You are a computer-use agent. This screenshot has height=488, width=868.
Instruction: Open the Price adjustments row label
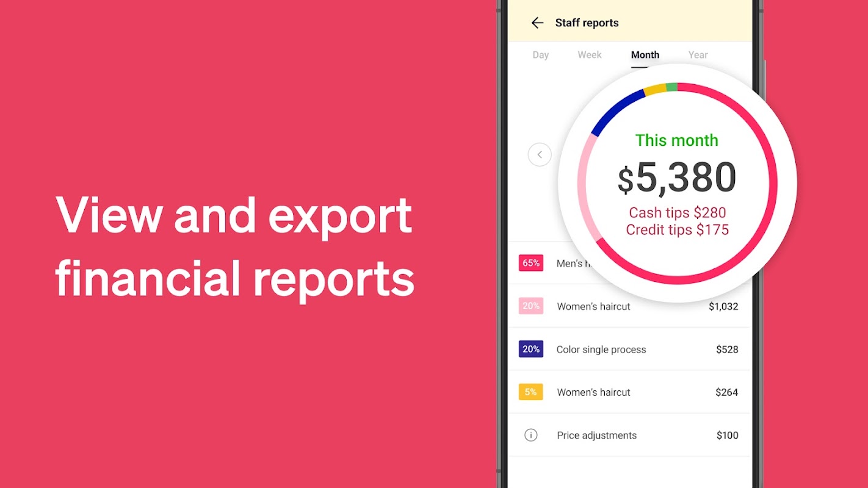pyautogui.click(x=596, y=436)
